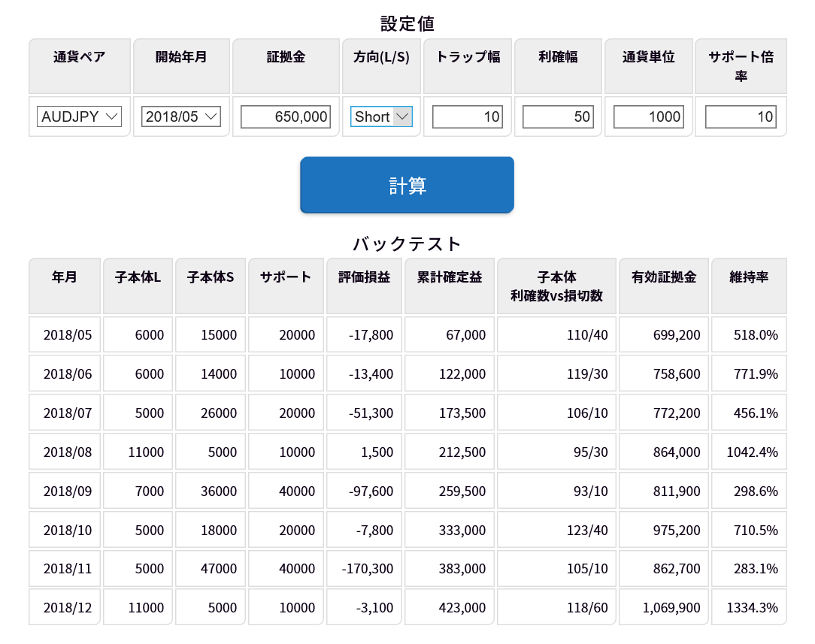Click the サポート倍率 column header
Image resolution: width=815 pixels, height=644 pixels.
[x=741, y=66]
